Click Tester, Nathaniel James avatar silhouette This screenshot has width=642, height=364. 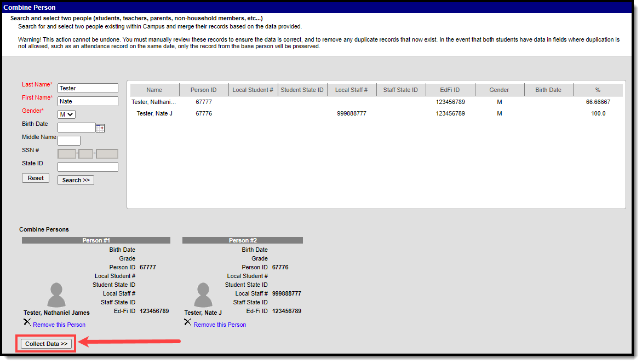click(x=56, y=295)
